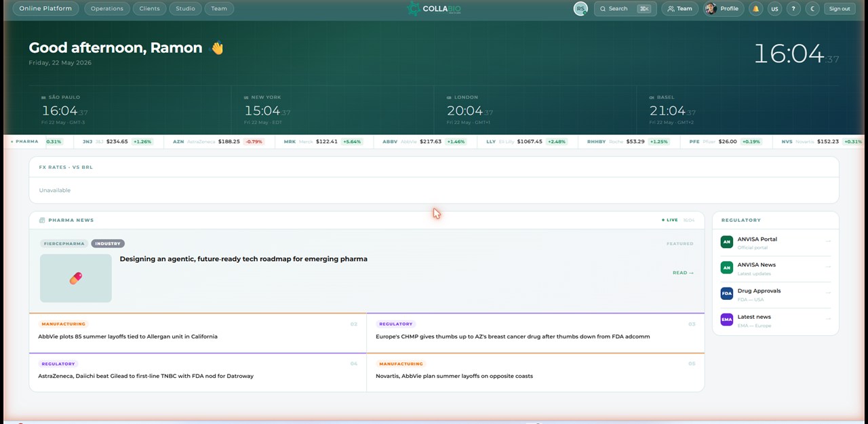The image size is (868, 424).
Task: Click the São Paulo clock card
Action: coord(130,110)
